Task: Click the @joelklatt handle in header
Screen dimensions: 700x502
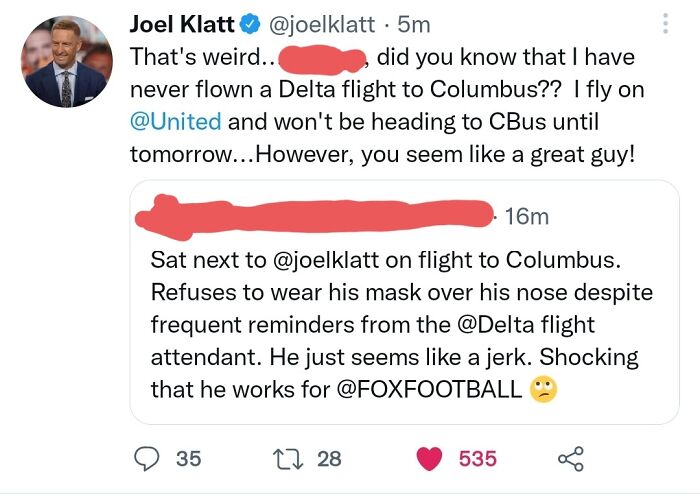Action: click(x=322, y=22)
